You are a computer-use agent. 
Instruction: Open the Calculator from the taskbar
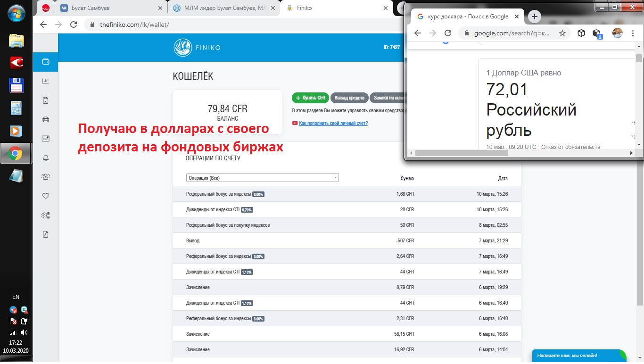pos(16,108)
